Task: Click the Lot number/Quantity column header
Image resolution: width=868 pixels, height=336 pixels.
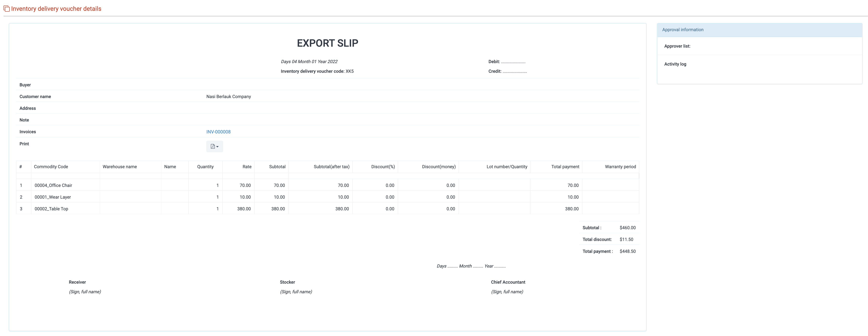Action: point(507,167)
